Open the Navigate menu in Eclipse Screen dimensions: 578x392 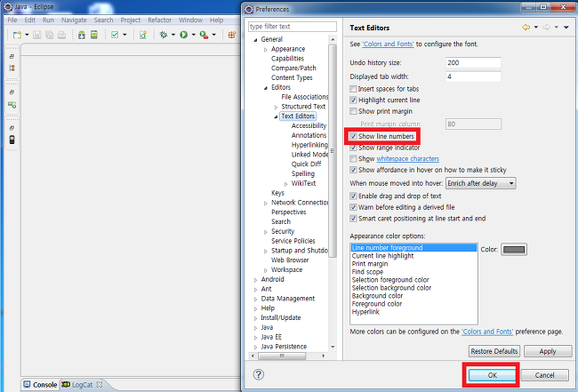(74, 20)
